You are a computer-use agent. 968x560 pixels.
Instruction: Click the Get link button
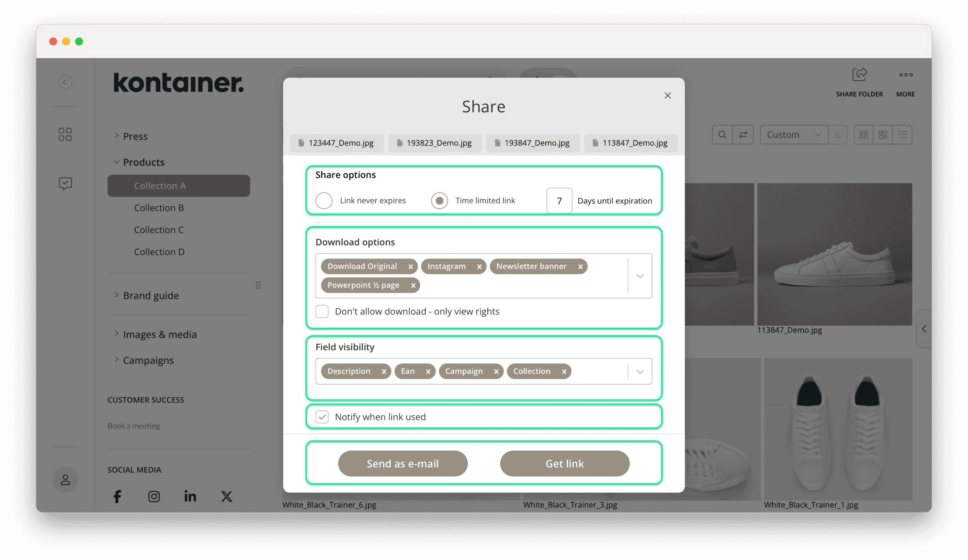pos(565,463)
